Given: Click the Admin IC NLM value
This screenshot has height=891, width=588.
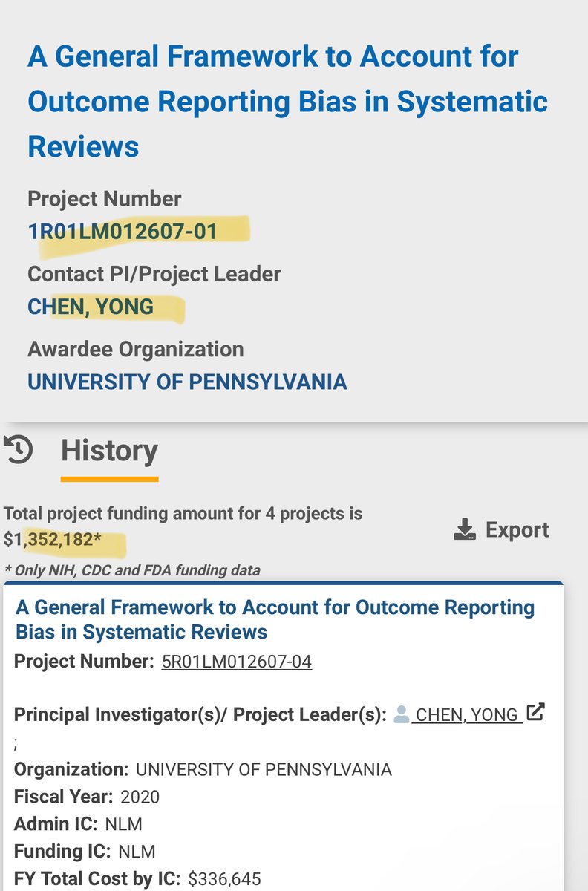Looking at the screenshot, I should point(124,823).
